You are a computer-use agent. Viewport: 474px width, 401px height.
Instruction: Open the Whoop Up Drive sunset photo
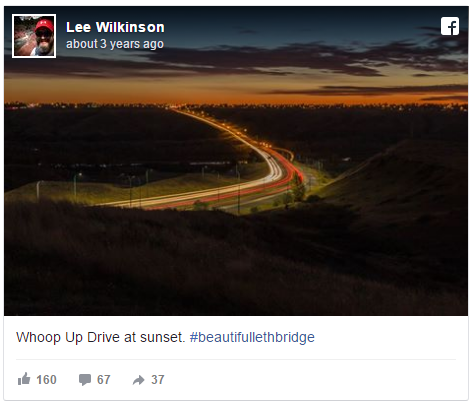tap(236, 161)
